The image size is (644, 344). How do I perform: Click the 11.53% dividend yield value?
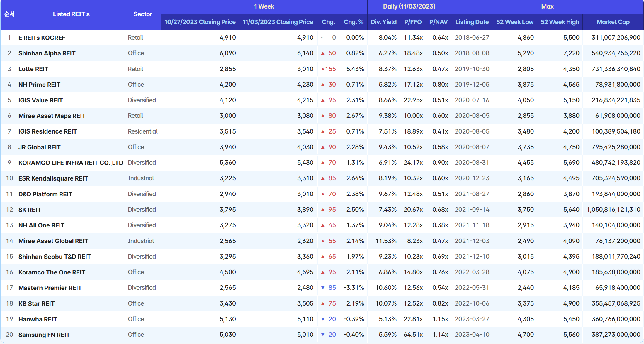(x=386, y=241)
